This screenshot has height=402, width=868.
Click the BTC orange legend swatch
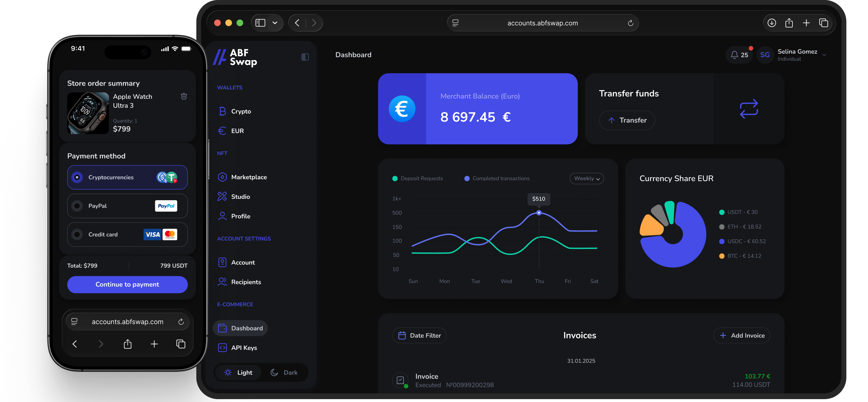point(721,256)
